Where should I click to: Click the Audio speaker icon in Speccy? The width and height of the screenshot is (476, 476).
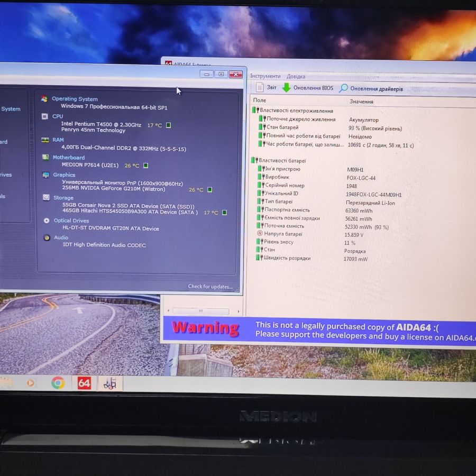click(x=47, y=237)
